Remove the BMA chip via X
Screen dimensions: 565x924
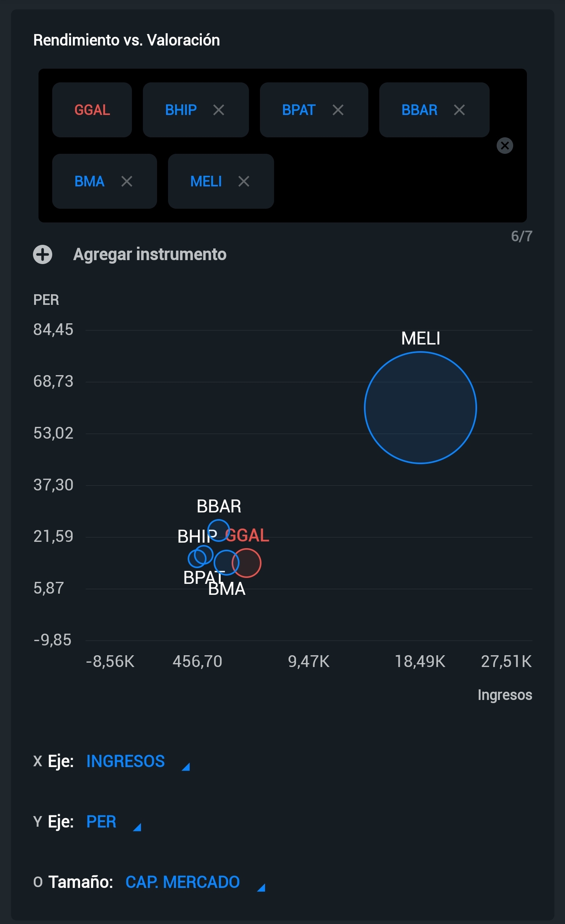[127, 181]
